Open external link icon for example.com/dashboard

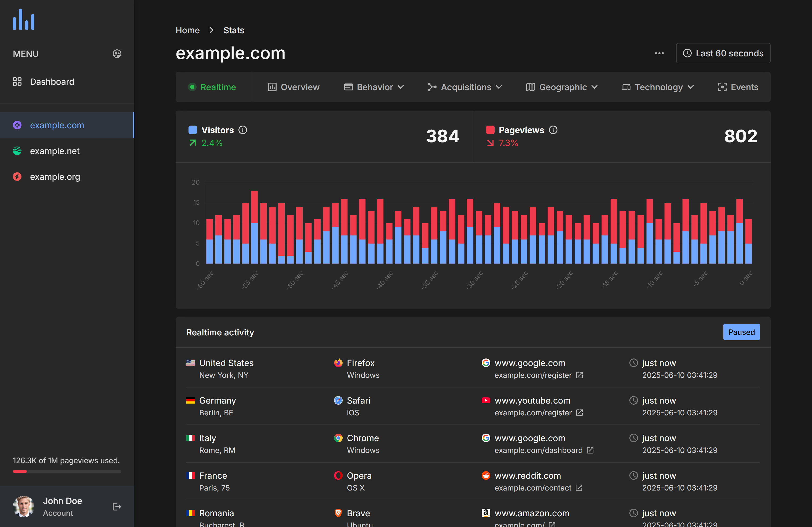coord(590,450)
